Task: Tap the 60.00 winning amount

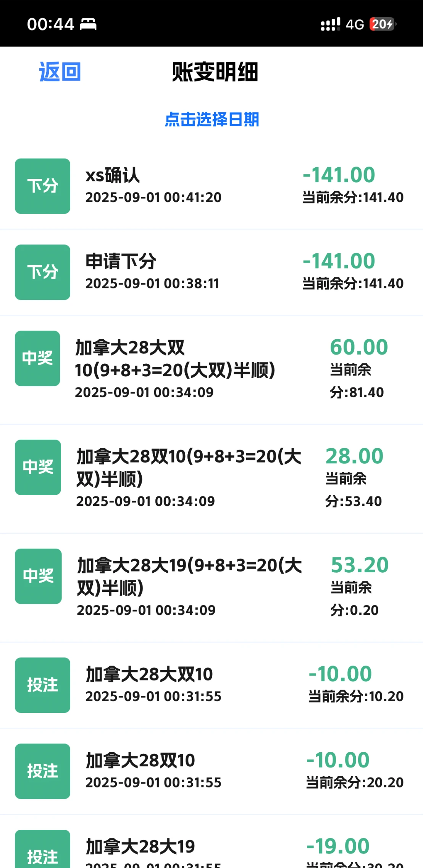Action: (x=359, y=347)
